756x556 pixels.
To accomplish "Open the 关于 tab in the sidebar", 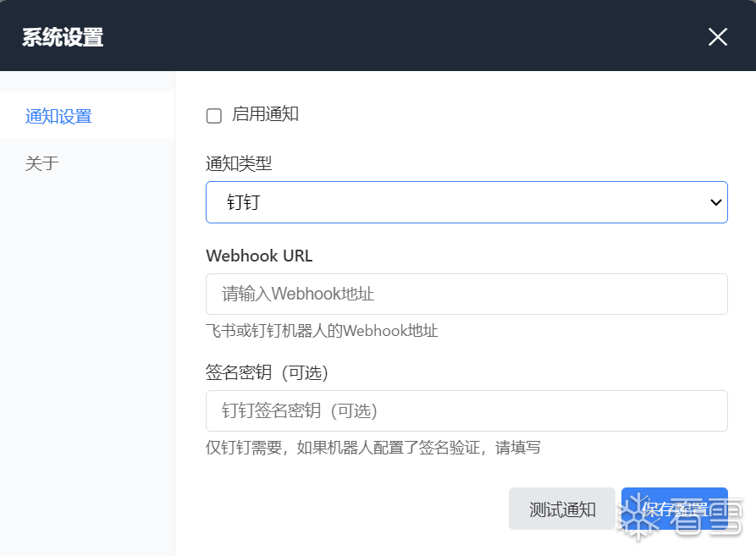I will coord(42,163).
